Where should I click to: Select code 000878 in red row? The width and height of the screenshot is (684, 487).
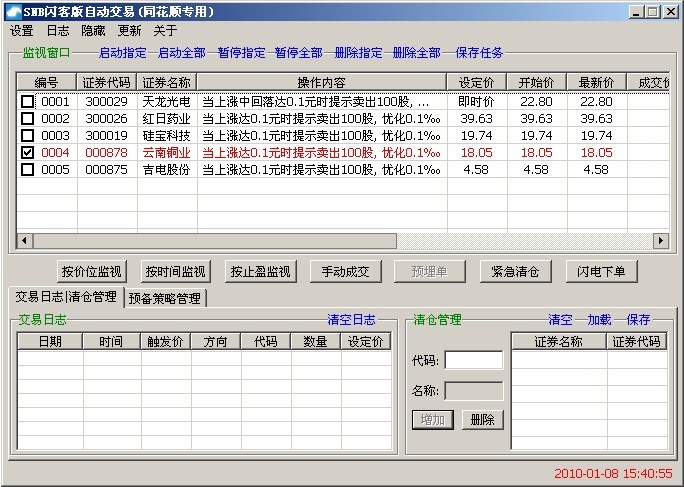pyautogui.click(x=106, y=153)
